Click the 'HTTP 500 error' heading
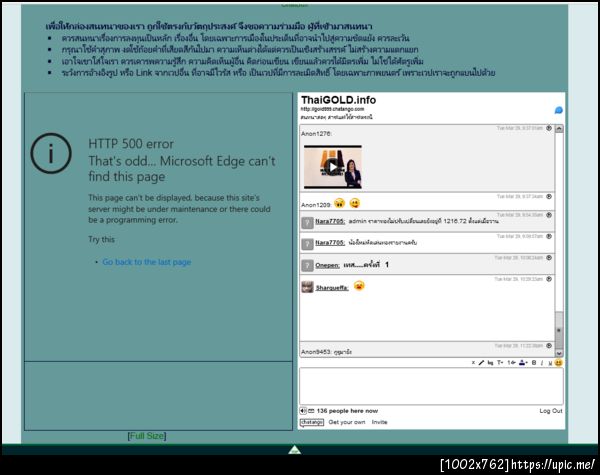The width and height of the screenshot is (600, 475). tap(131, 144)
